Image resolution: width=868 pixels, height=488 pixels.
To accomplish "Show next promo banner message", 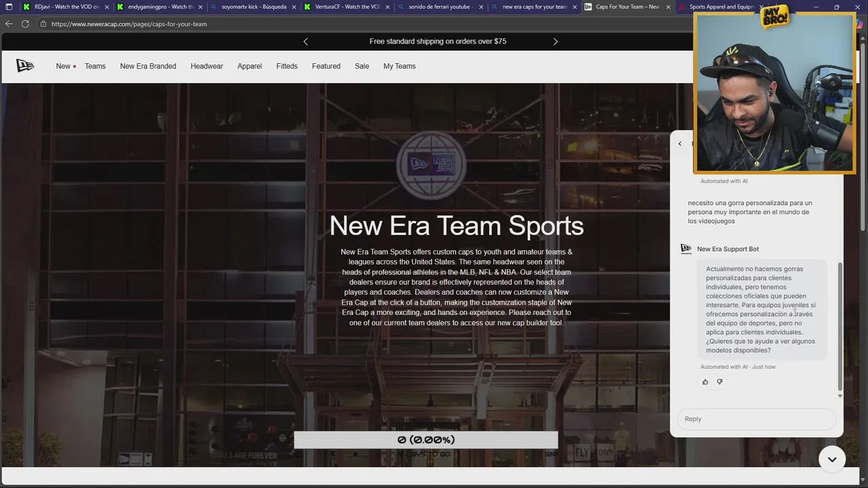I will (555, 41).
